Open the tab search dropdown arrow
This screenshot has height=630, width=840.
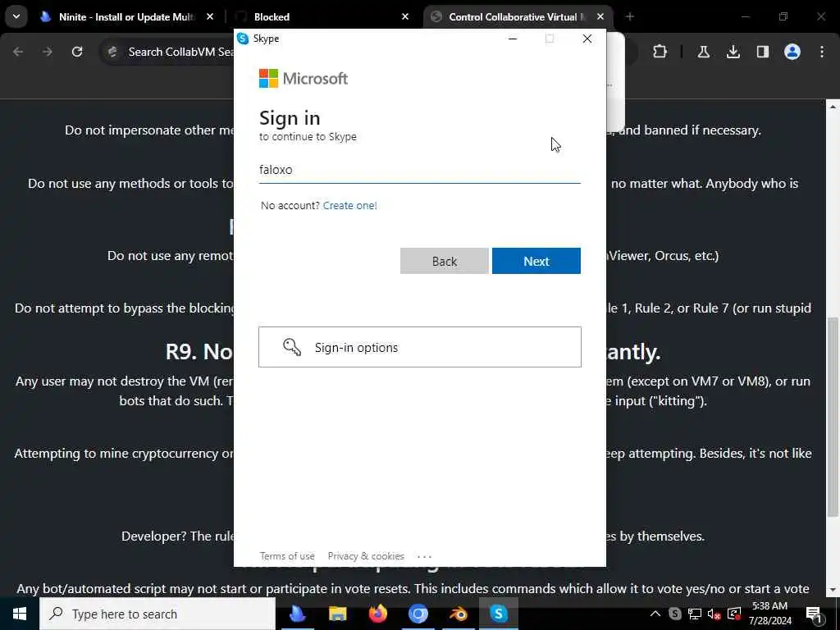(16, 16)
